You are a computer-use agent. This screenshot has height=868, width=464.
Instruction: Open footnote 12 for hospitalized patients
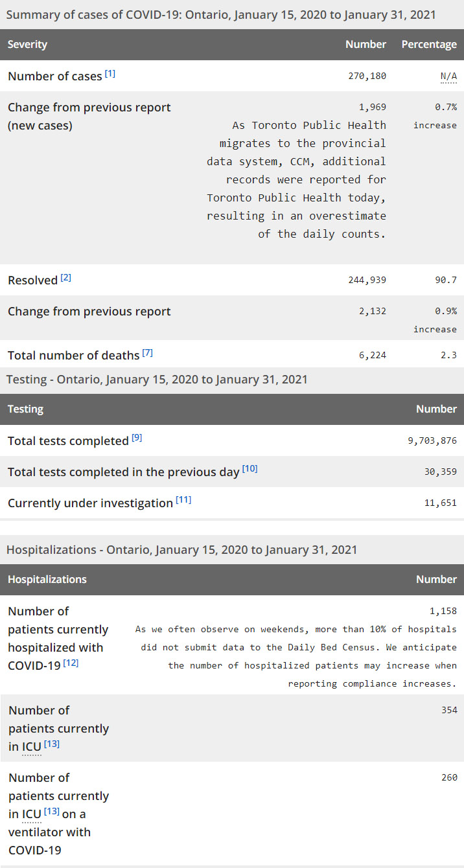point(71,663)
